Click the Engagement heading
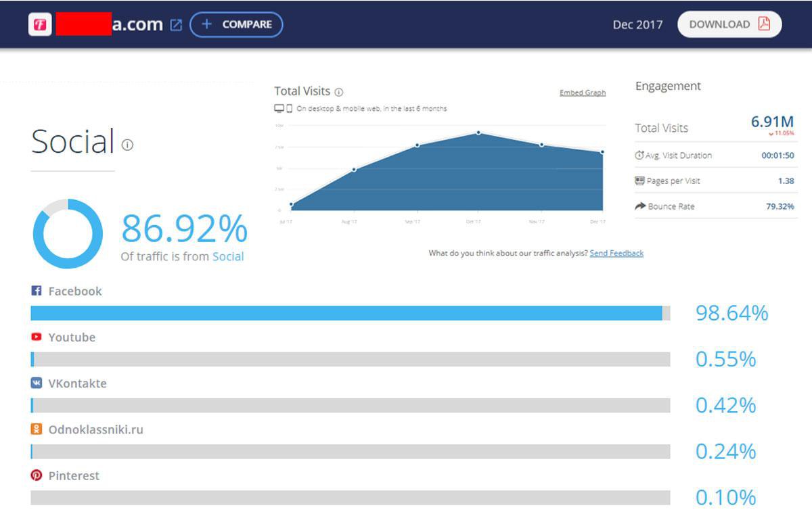Viewport: 812px width, 522px height. pyautogui.click(x=668, y=87)
